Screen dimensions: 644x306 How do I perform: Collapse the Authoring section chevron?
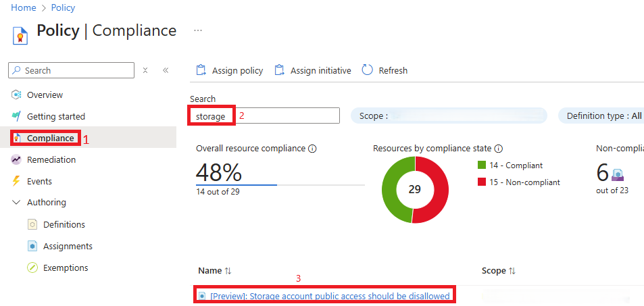coord(16,202)
